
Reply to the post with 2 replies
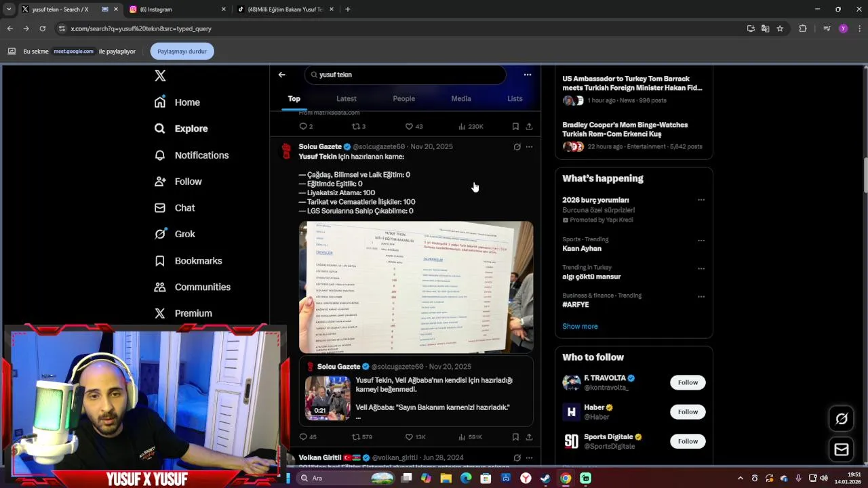point(306,127)
